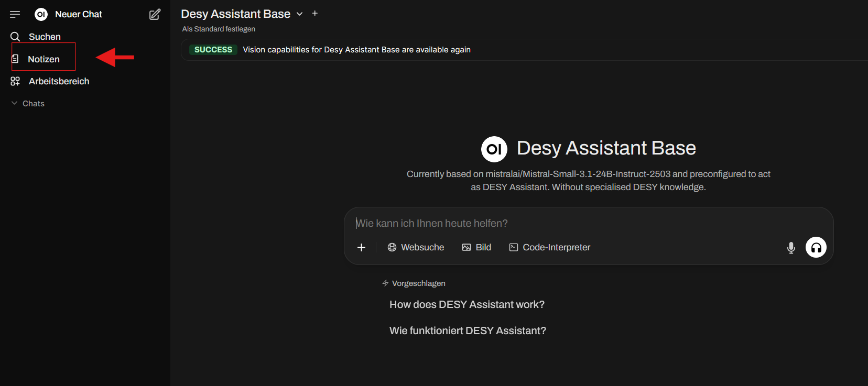Start voice call with headphones button

pos(816,247)
